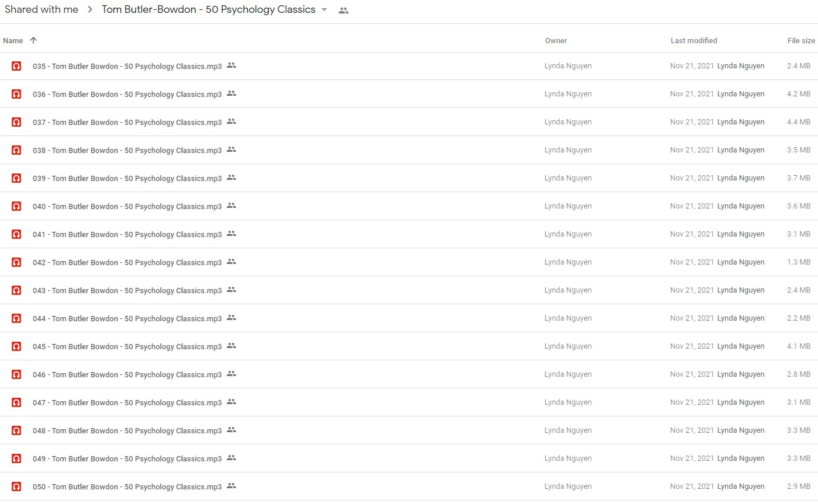Click owner Lynda Nguyen in file 035 row
This screenshot has height=504, width=818.
tap(568, 66)
